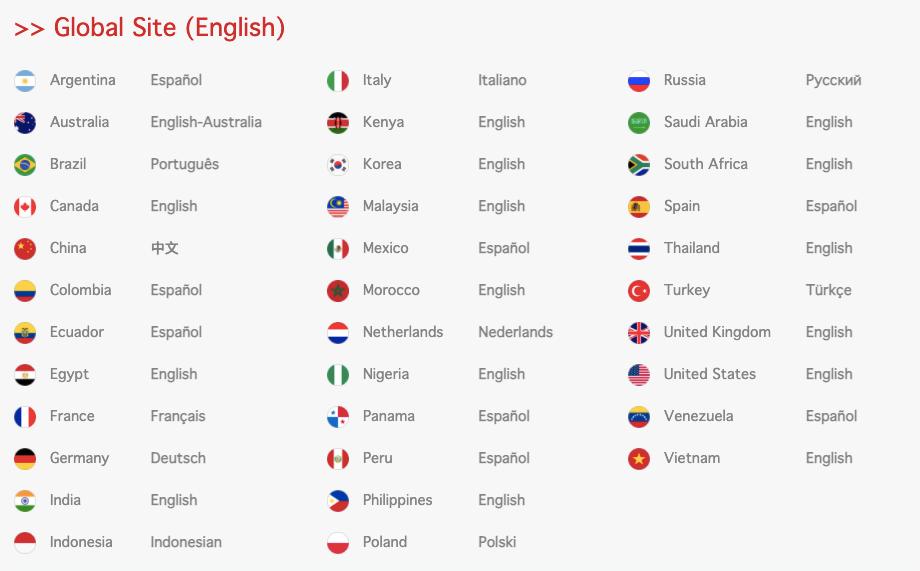The image size is (920, 571).
Task: Select the 中文 language link
Action: click(x=165, y=248)
